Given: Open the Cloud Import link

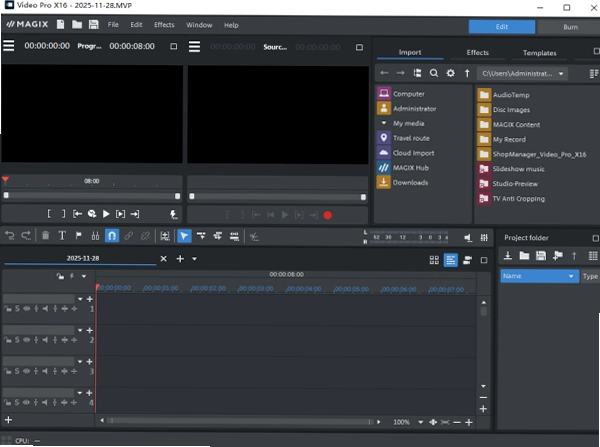Looking at the screenshot, I should pos(413,153).
